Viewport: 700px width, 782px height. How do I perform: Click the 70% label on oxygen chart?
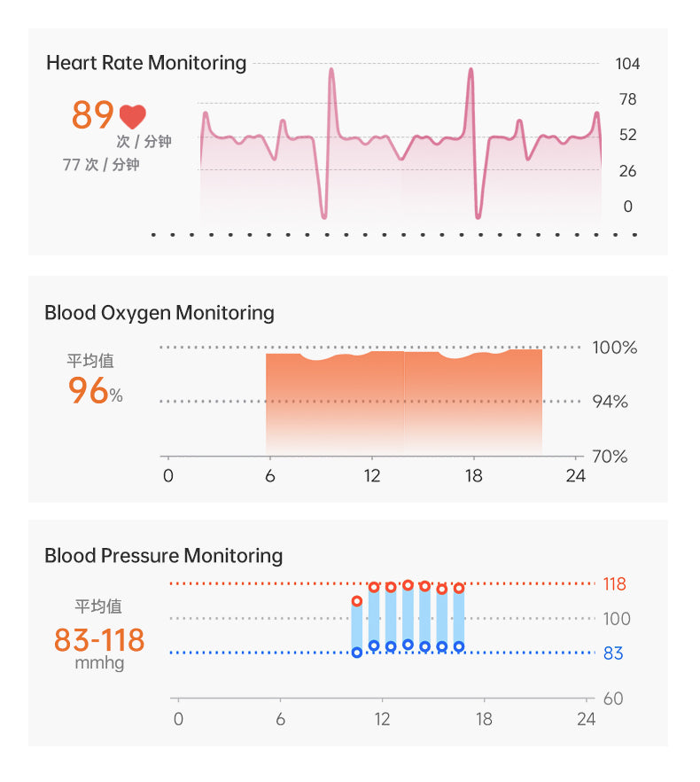(x=610, y=457)
